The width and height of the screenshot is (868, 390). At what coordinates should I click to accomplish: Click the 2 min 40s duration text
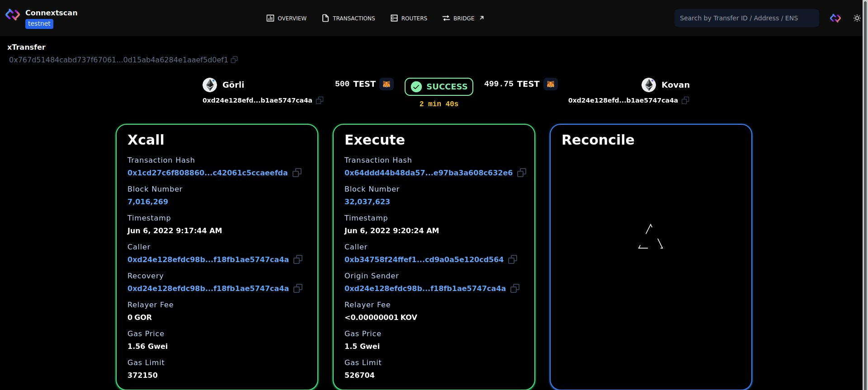click(439, 104)
